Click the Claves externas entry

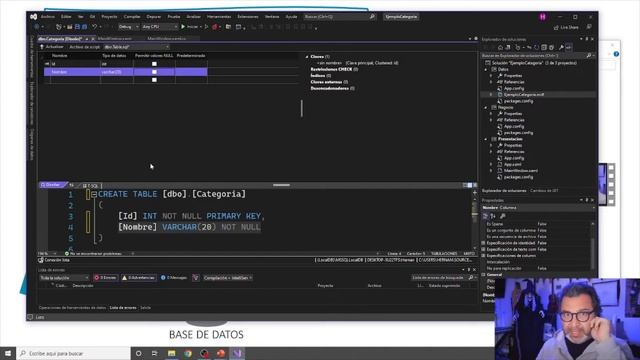pyautogui.click(x=329, y=82)
